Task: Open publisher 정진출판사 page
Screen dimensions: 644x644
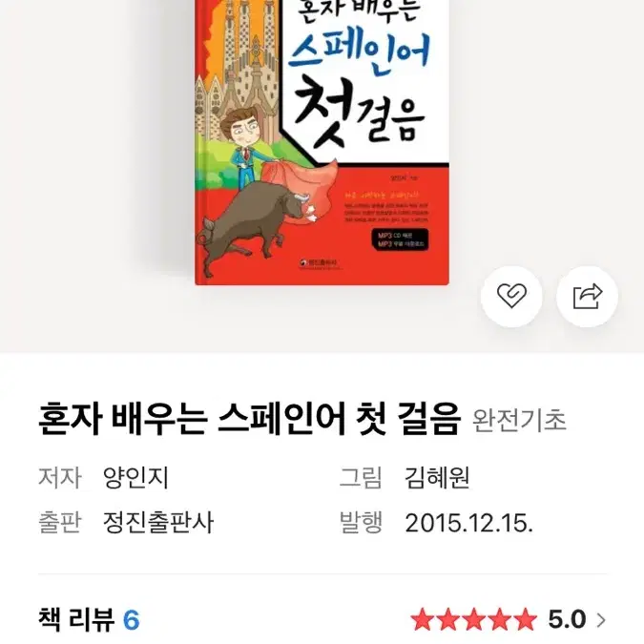Action: pyautogui.click(x=158, y=523)
